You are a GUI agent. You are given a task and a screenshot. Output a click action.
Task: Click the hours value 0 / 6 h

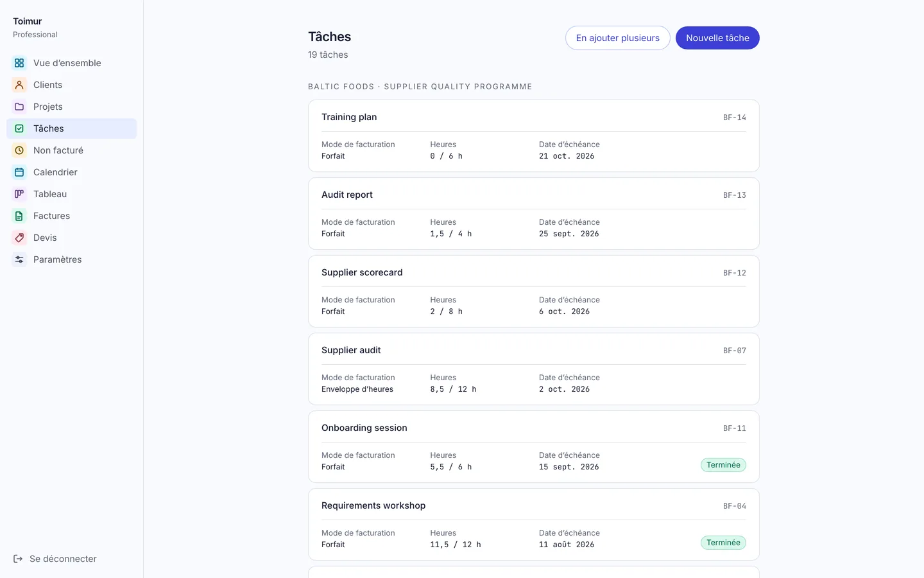pyautogui.click(x=447, y=156)
